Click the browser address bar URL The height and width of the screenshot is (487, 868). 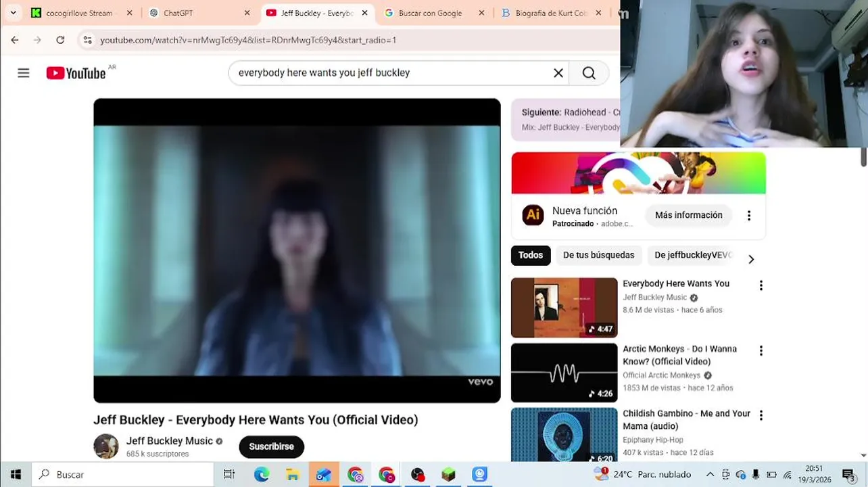click(x=248, y=40)
